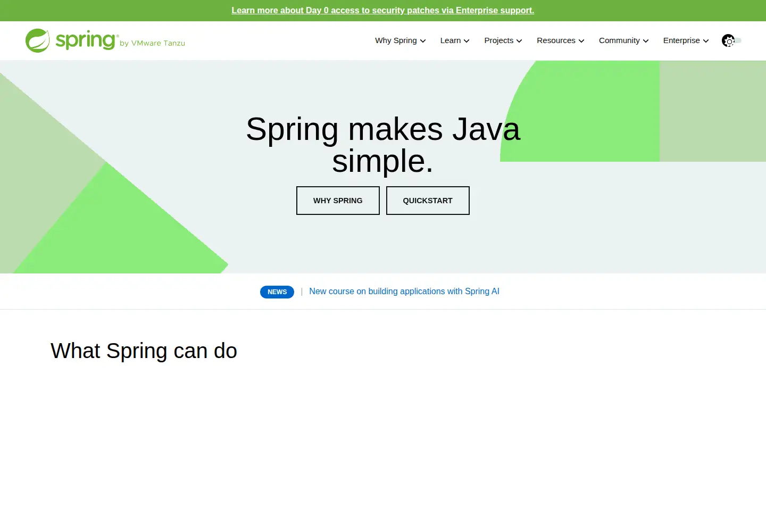766x532 pixels.
Task: Expand the Projects navigation menu
Action: tap(503, 40)
